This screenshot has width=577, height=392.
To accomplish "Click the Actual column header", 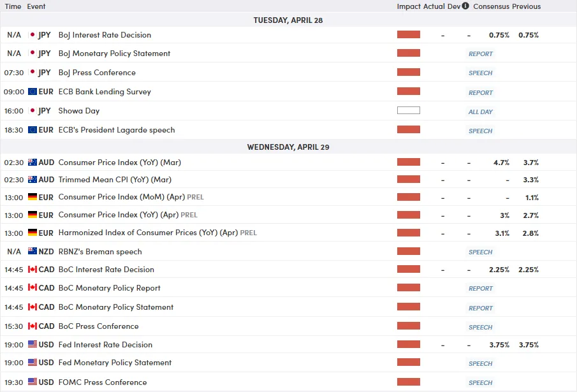I will (x=434, y=6).
